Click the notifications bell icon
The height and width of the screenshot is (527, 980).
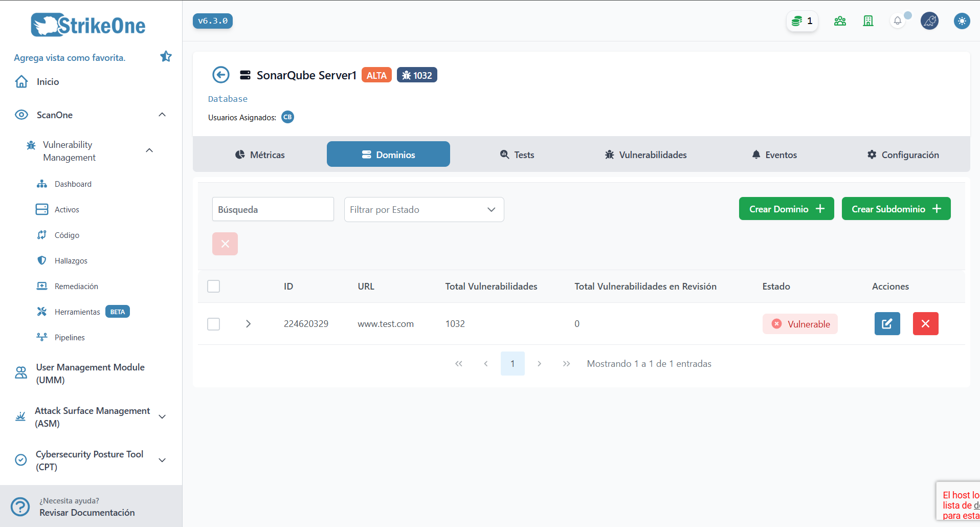898,21
